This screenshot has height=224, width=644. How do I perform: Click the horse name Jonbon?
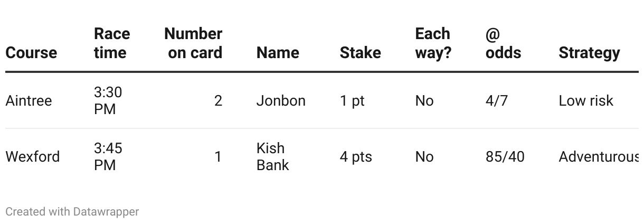click(281, 101)
